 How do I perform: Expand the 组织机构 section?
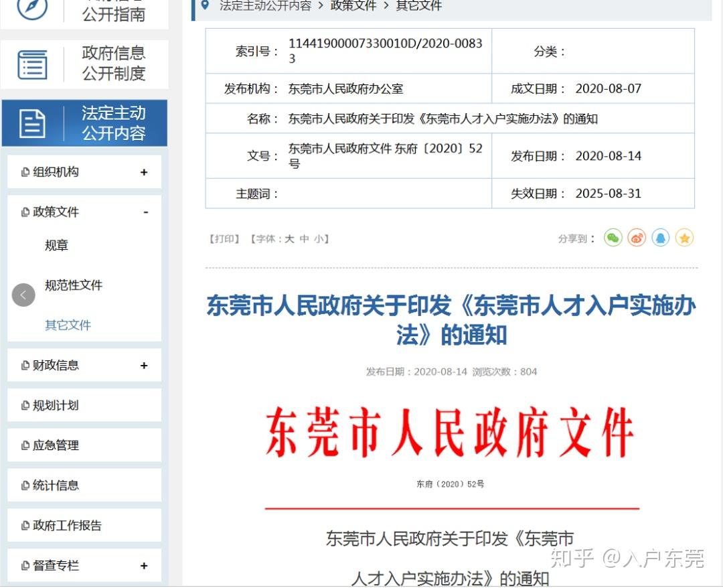coord(144,173)
